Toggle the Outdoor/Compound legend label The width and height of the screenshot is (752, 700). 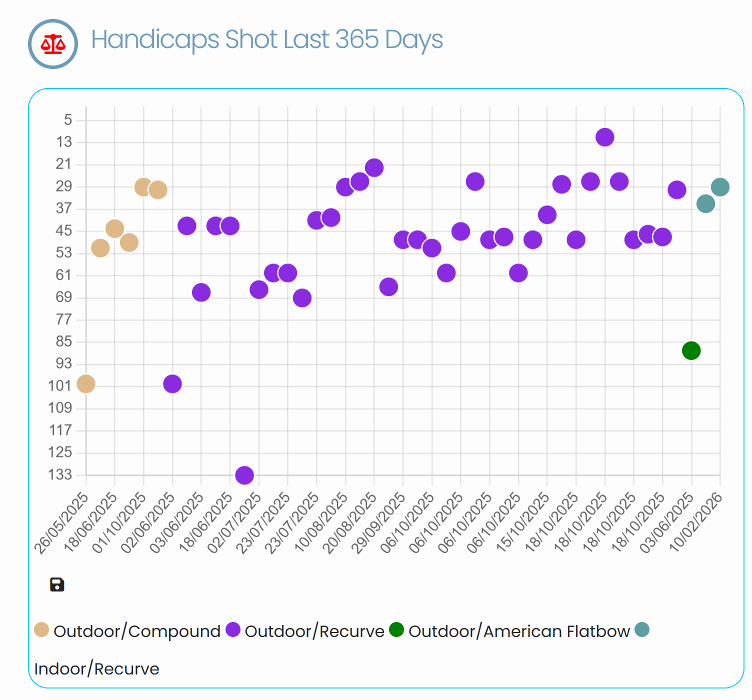pos(137,631)
